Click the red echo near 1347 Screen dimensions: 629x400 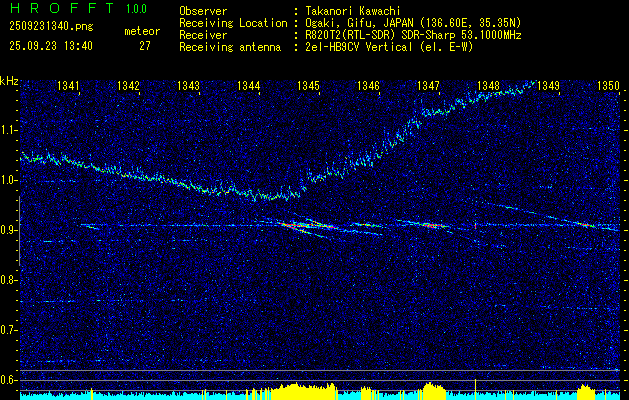[x=433, y=226]
